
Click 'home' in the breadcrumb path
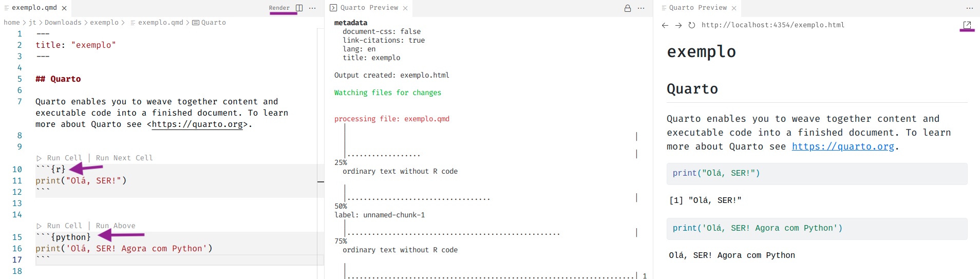coord(11,23)
